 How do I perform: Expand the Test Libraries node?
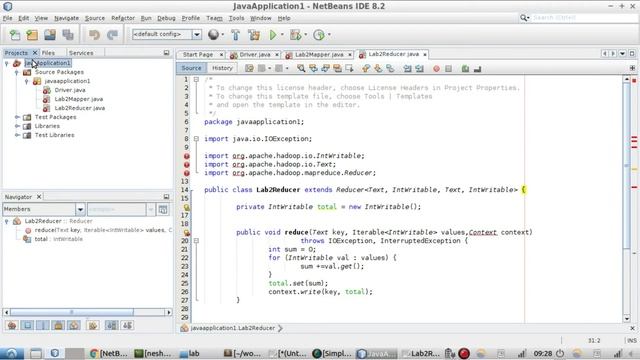[x=17, y=135]
